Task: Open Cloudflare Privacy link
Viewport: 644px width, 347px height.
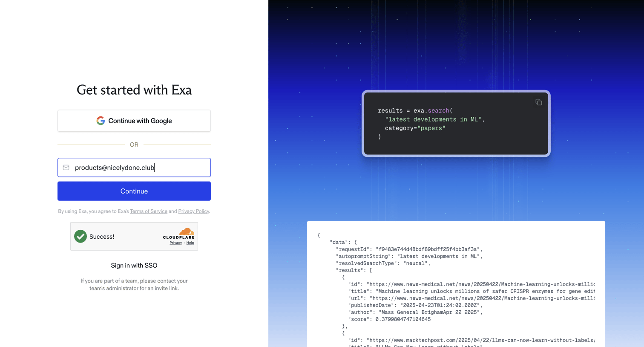Action: (x=175, y=243)
